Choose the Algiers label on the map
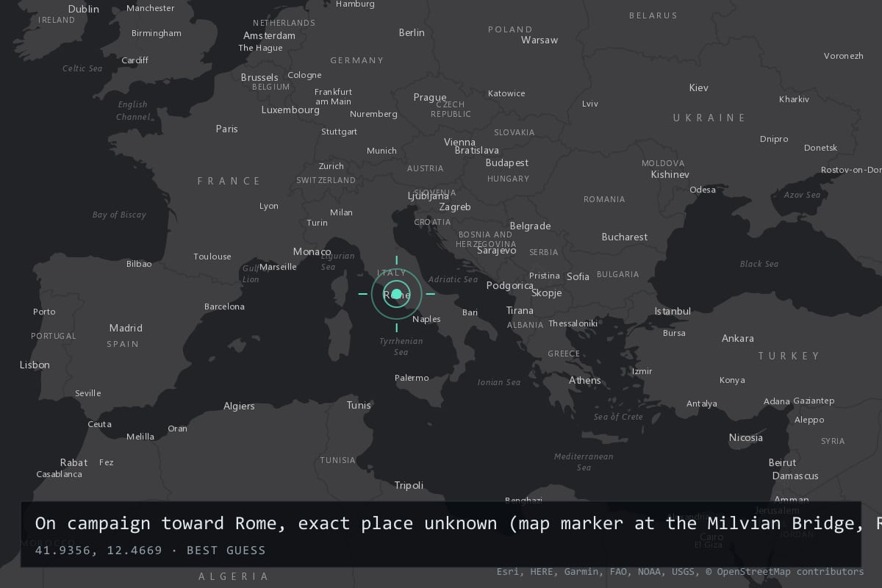 click(239, 406)
